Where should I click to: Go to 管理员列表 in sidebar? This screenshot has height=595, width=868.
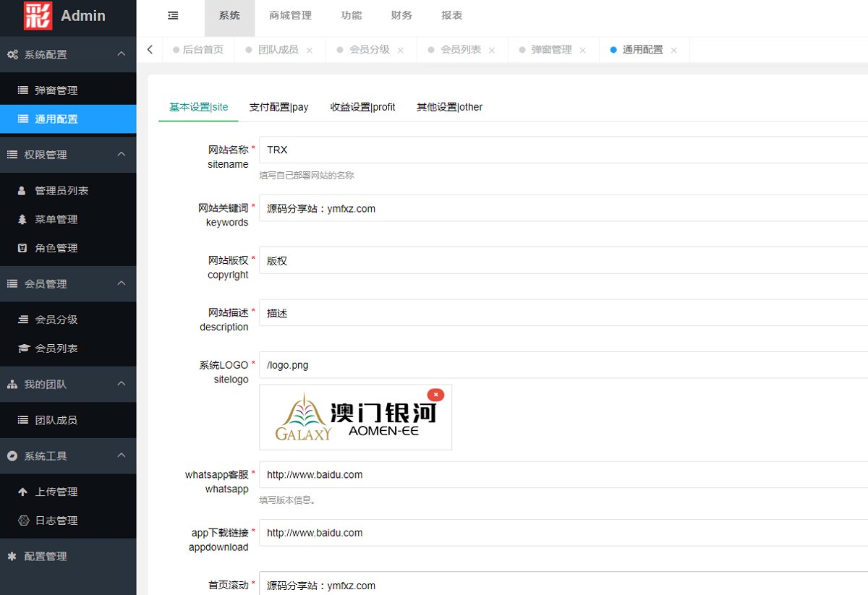[61, 191]
